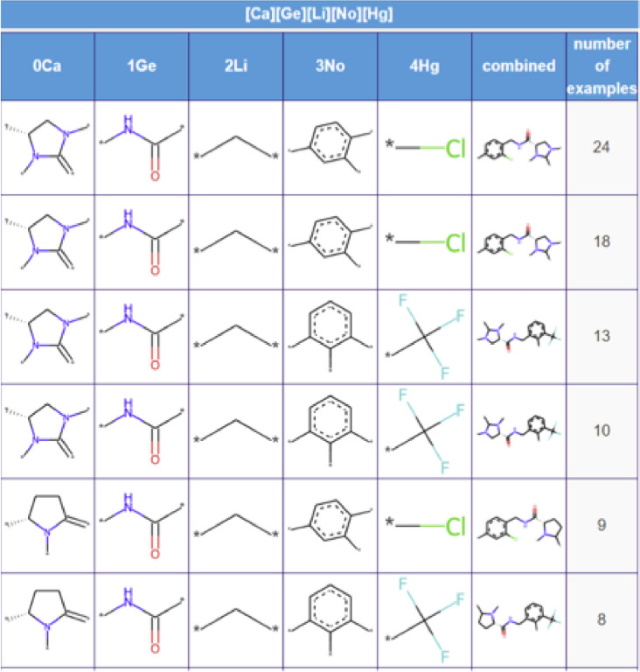This screenshot has width=640, height=672.
Task: Select the 0Ca structure in the 18-examples row
Action: [x=47, y=242]
